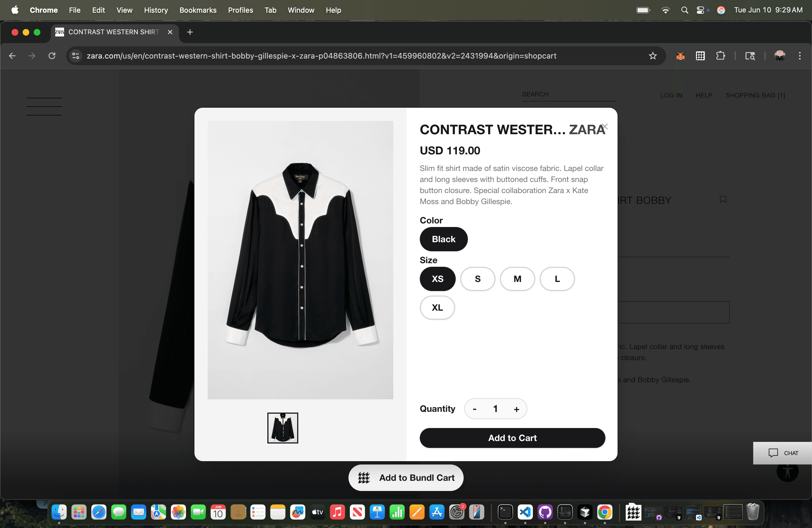Open the LOG IN link

(671, 96)
